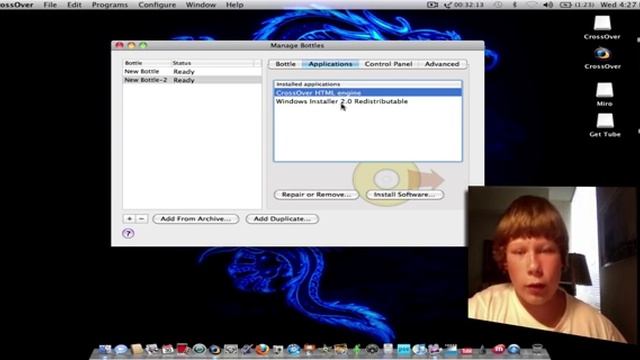Open the Programs menu
Viewport: 640px width, 360px height.
110,5
